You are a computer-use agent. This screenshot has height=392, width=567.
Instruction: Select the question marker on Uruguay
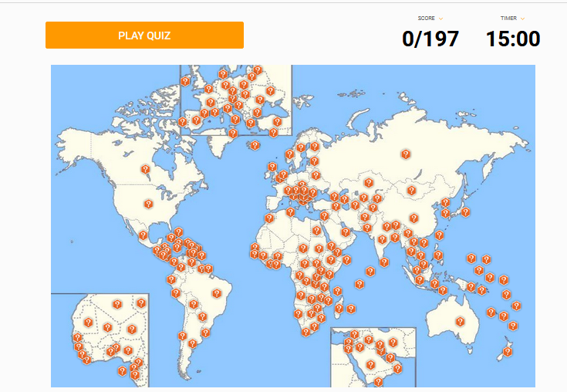(x=206, y=333)
